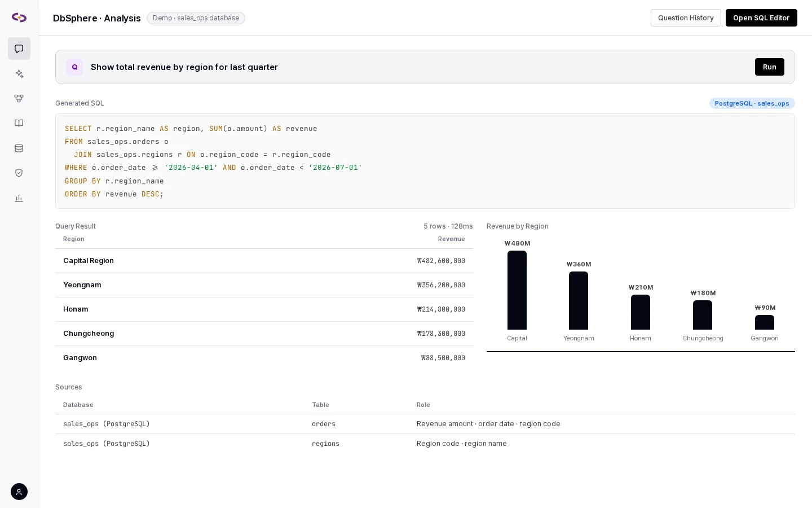Open the database sidebar icon

point(19,148)
